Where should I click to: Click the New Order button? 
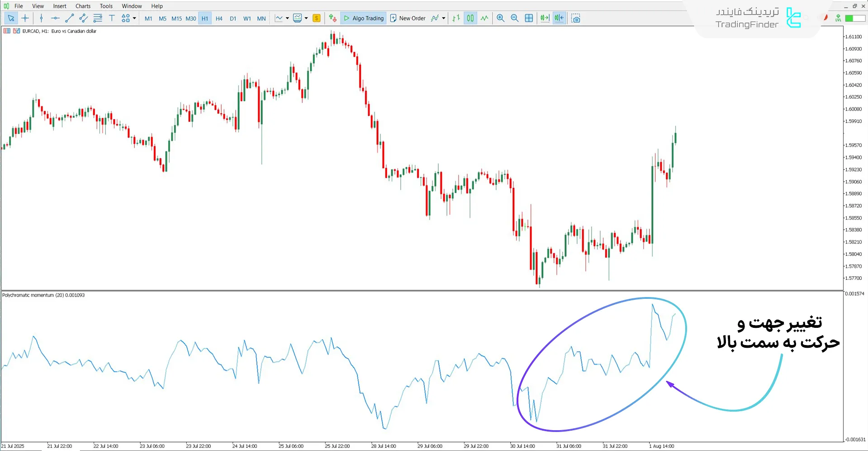pos(408,18)
